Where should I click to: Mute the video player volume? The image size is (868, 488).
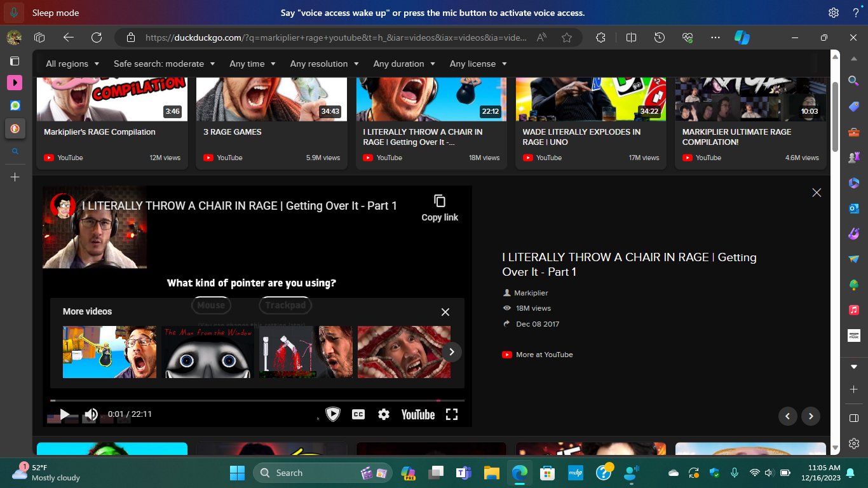91,415
